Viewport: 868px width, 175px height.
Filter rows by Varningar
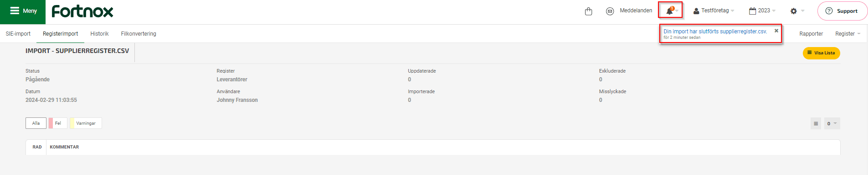click(86, 123)
